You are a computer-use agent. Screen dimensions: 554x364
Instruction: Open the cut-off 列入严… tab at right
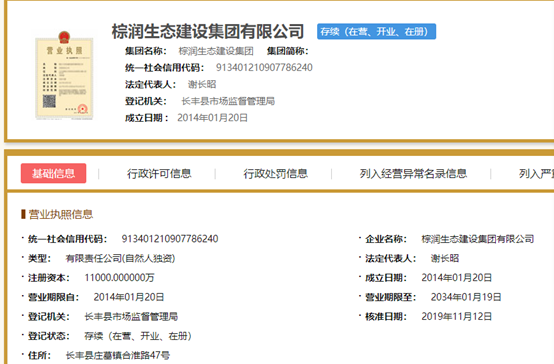[x=536, y=174]
